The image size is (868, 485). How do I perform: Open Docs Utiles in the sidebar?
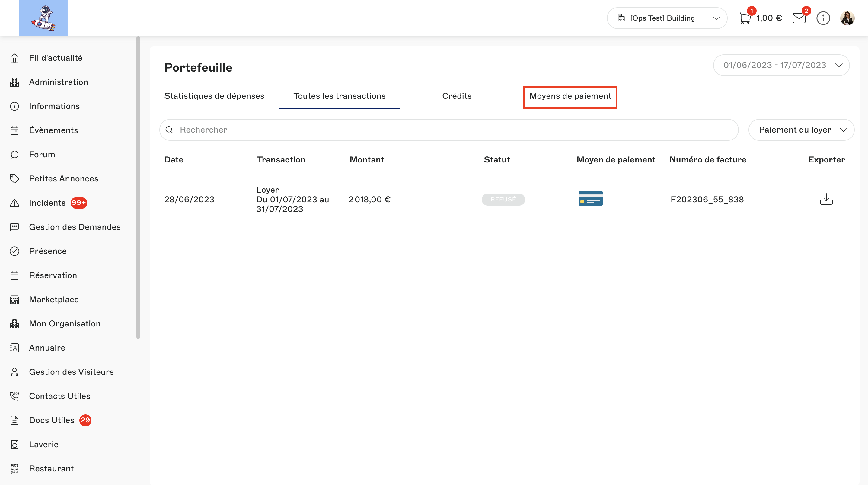point(52,420)
